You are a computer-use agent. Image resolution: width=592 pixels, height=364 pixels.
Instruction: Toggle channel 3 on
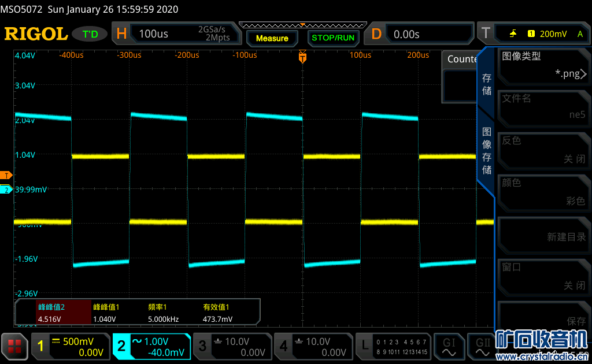[232, 346]
